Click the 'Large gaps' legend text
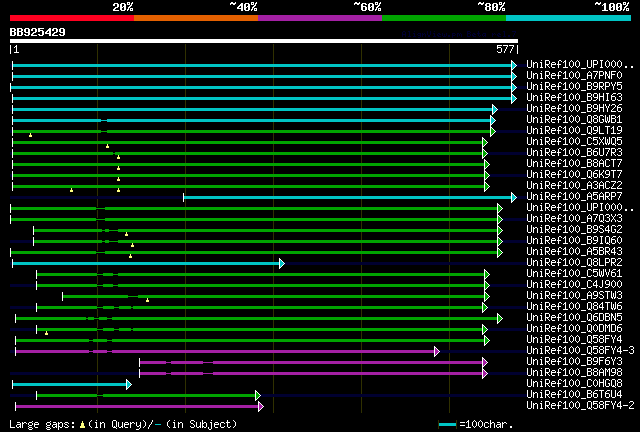 [x=42, y=424]
